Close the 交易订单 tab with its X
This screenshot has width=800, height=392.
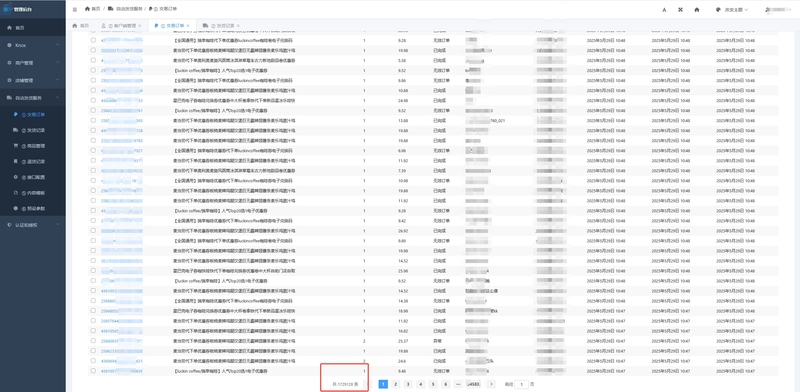point(188,26)
